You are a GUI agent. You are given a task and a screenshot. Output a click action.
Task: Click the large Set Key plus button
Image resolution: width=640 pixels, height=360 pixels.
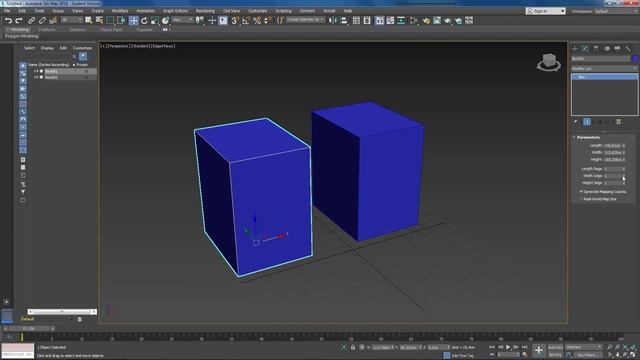coord(538,350)
